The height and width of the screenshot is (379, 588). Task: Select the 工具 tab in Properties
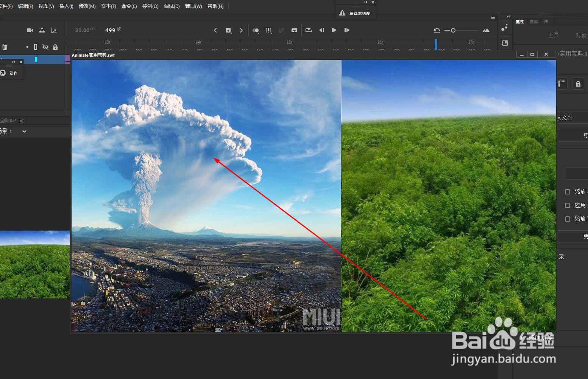(553, 35)
